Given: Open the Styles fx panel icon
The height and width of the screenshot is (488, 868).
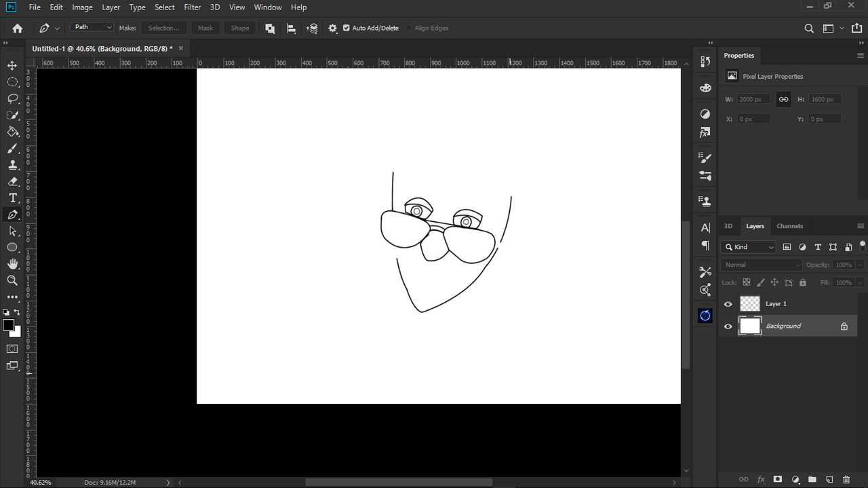Looking at the screenshot, I should [705, 133].
